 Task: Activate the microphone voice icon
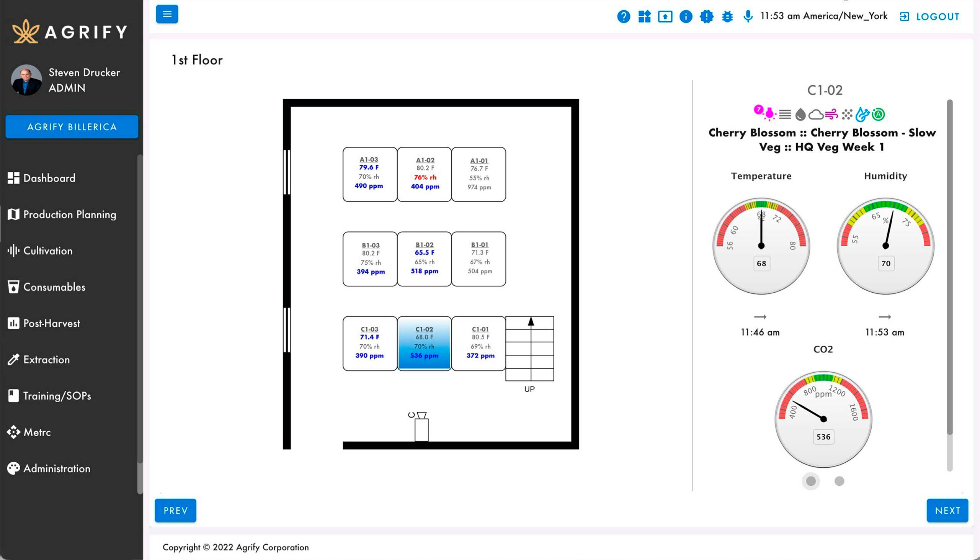click(748, 16)
